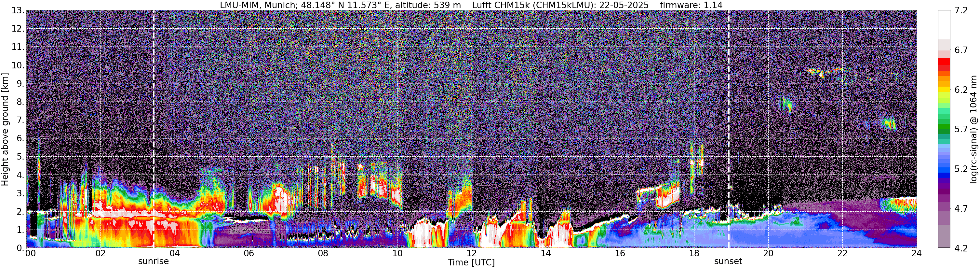Click the time tick label '20'

click(768, 253)
